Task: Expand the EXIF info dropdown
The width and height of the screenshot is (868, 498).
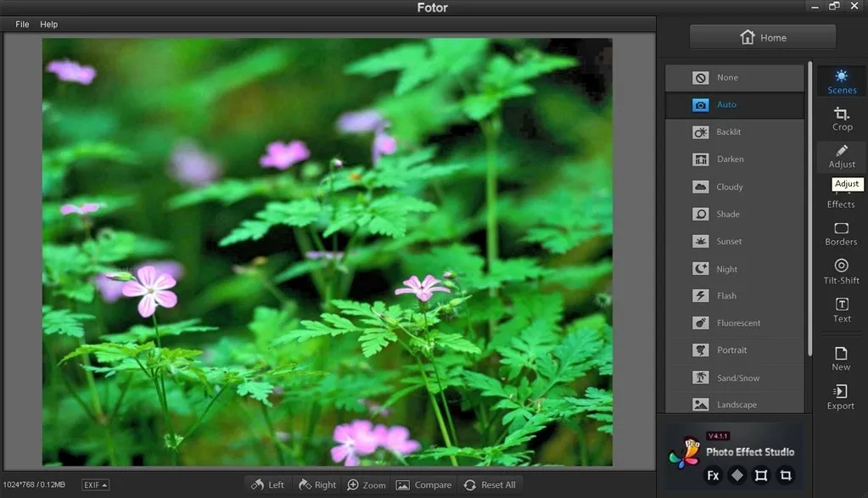Action: tap(95, 484)
